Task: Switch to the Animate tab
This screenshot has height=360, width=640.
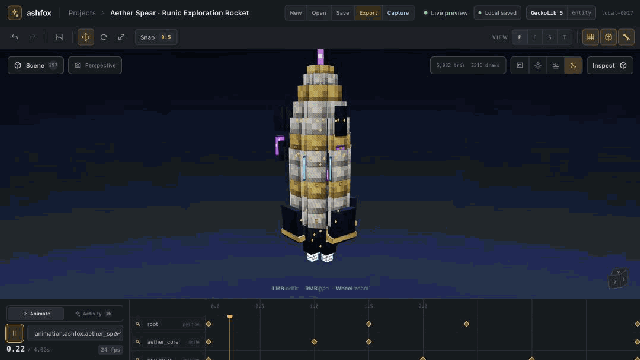Action: tap(36, 313)
